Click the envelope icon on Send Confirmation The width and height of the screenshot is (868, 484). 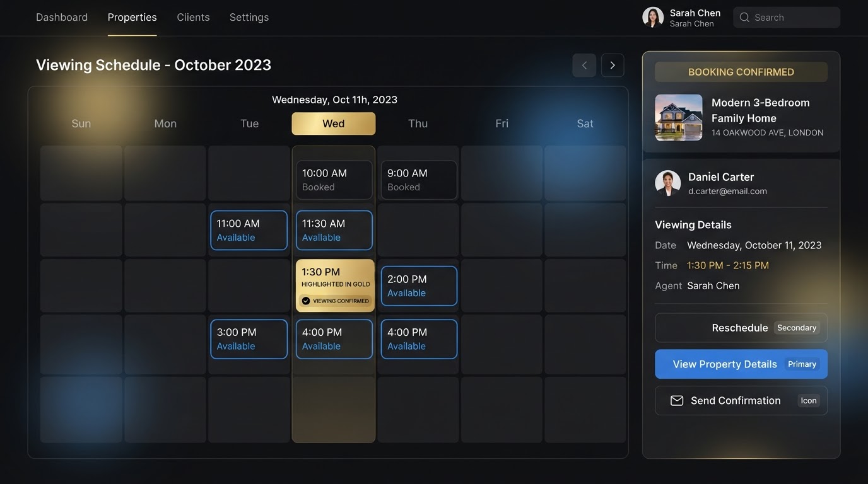point(677,401)
